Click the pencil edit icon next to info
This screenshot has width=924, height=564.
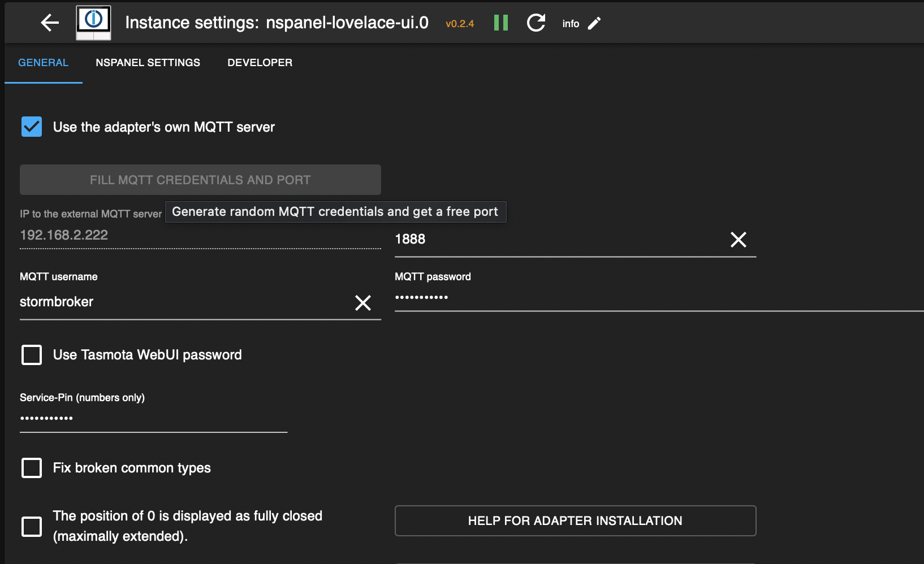594,23
